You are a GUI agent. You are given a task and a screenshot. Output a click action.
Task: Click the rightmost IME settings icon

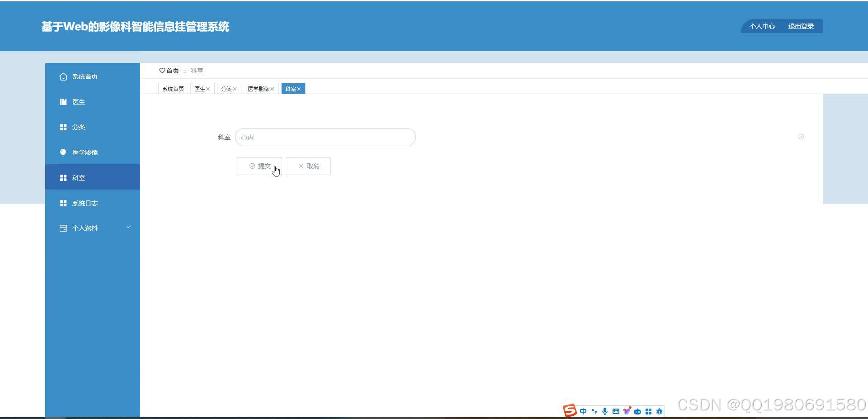coord(659,411)
